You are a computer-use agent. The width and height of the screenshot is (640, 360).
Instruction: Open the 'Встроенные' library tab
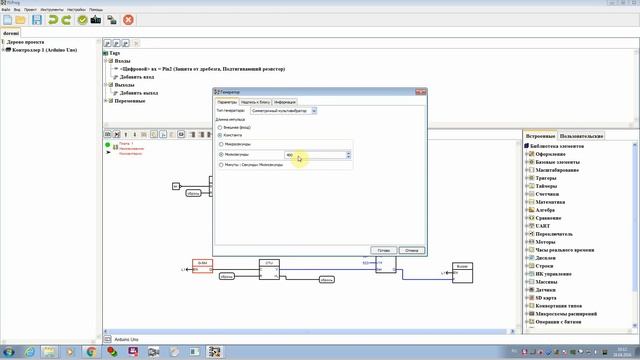pos(540,136)
